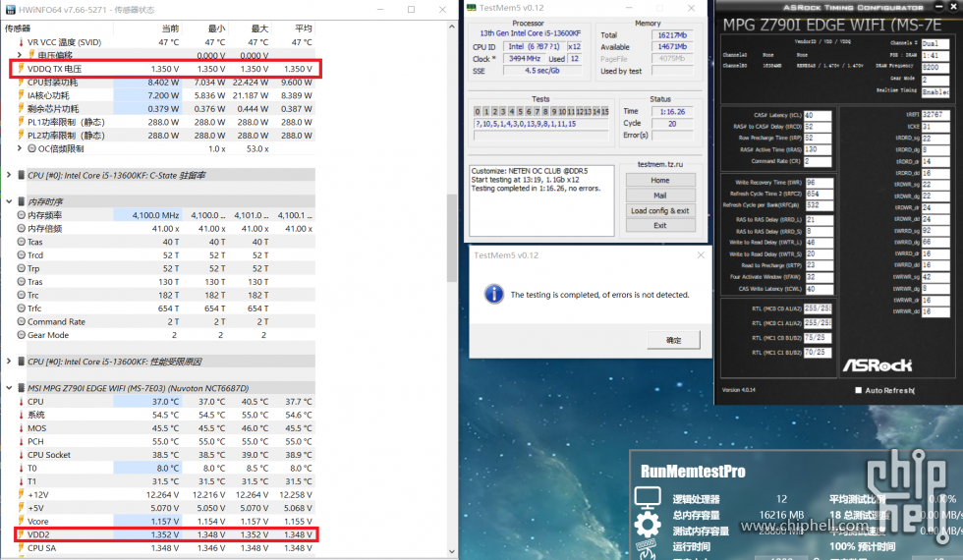This screenshot has width=963, height=560.
Task: Click DRAM Frequency field showing 8200
Action: click(x=935, y=67)
